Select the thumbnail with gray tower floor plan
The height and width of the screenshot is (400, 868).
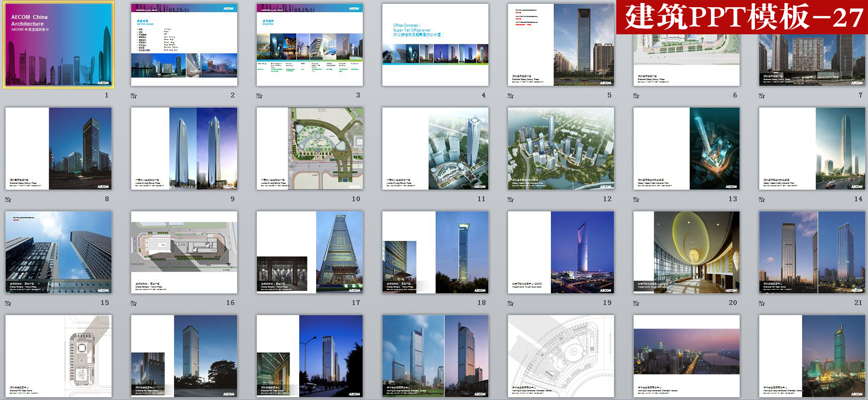(x=58, y=356)
